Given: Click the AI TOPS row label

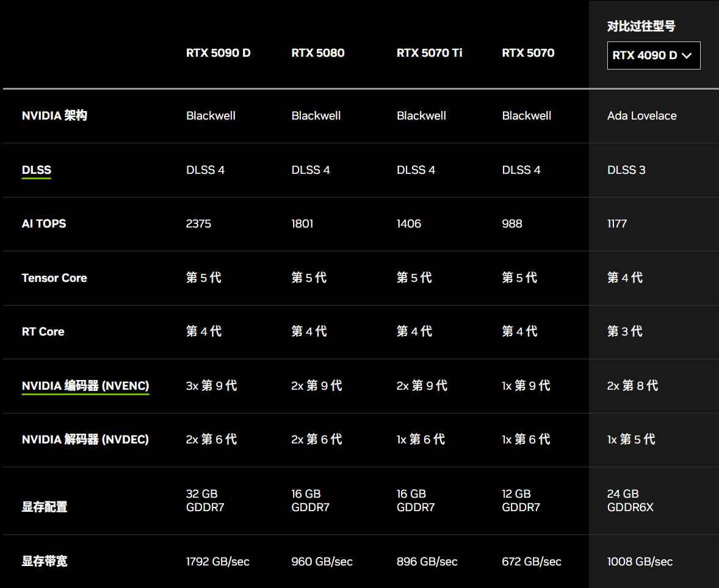Looking at the screenshot, I should point(44,224).
